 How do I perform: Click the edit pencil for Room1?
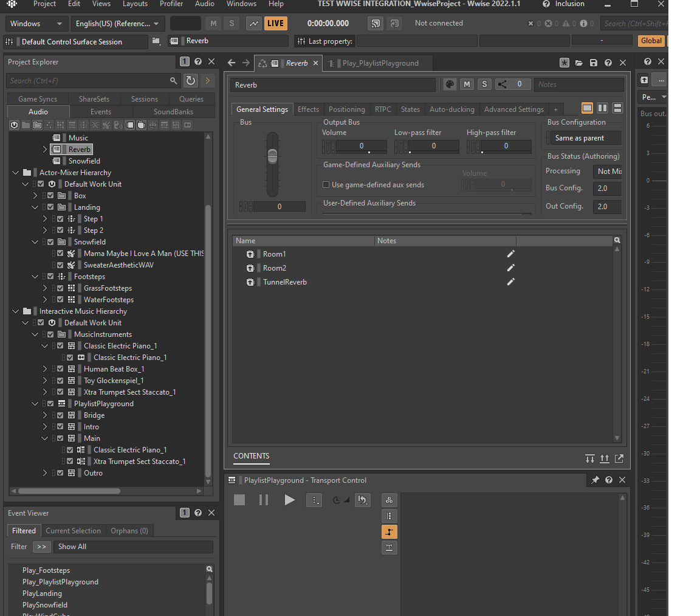[x=510, y=254]
